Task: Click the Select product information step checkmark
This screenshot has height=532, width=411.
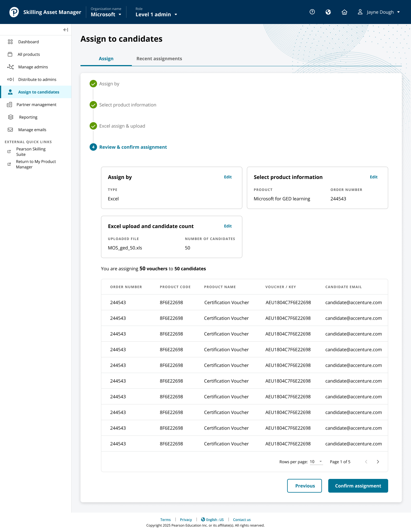Action: click(93, 105)
